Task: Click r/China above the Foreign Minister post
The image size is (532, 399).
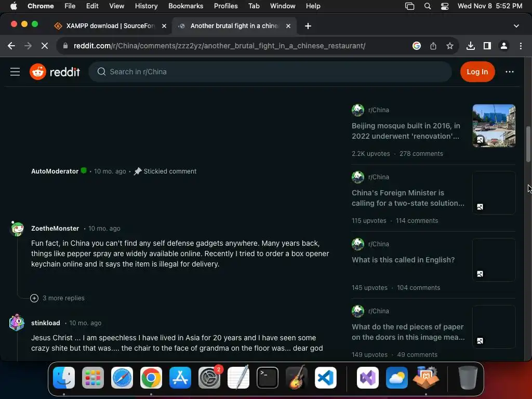Action: (x=378, y=177)
